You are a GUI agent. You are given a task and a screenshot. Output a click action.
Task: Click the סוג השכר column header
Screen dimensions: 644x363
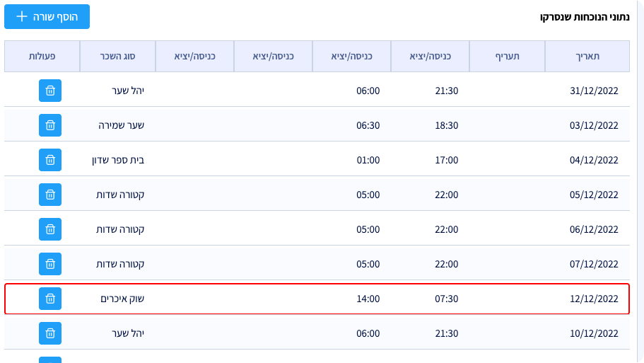pyautogui.click(x=117, y=57)
